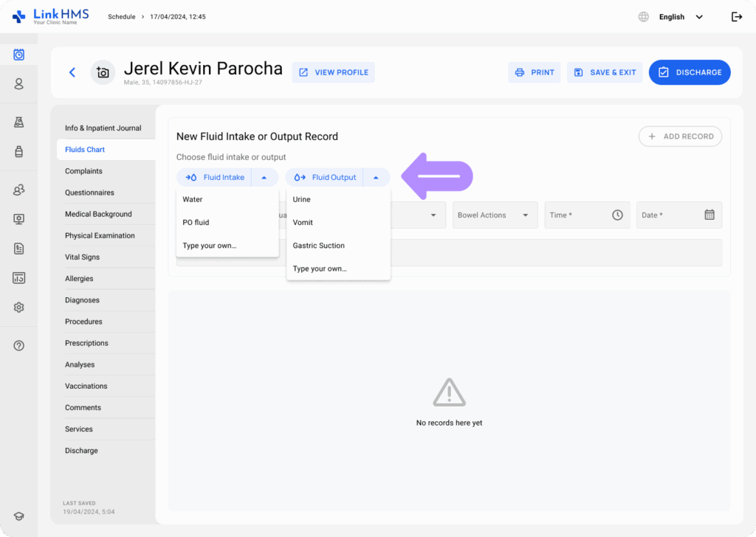Select Urine from Fluid Output list
Viewport: 756px width, 537px height.
pos(302,199)
